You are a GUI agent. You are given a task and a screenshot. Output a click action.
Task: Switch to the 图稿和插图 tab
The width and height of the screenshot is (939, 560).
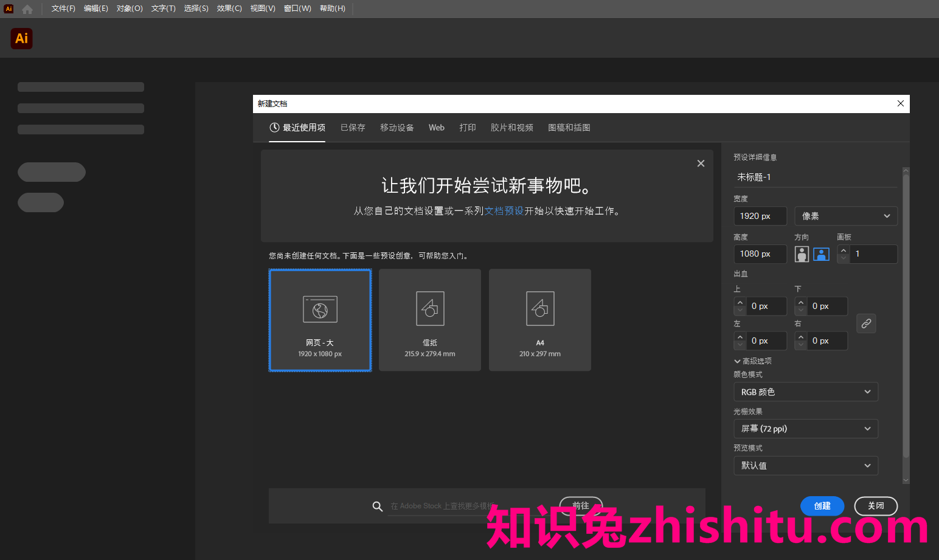pyautogui.click(x=569, y=128)
